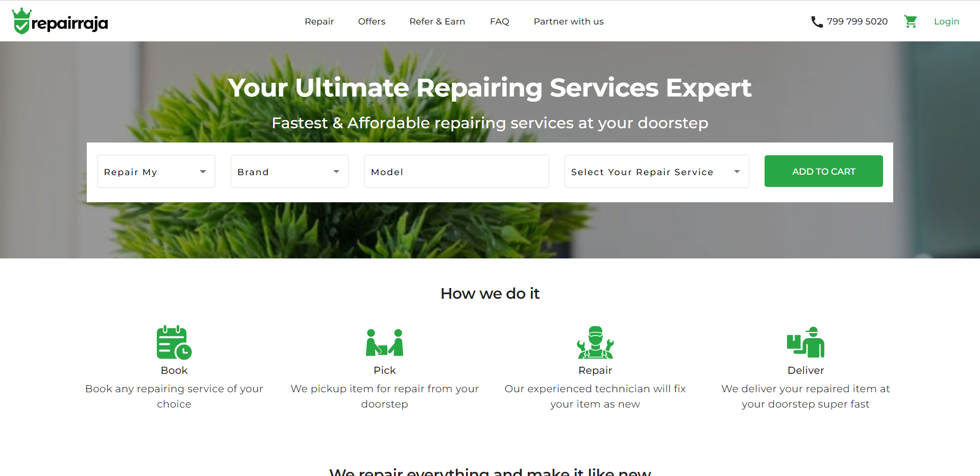980x476 pixels.
Task: Click the repairraja crown shield logo
Action: [x=21, y=21]
